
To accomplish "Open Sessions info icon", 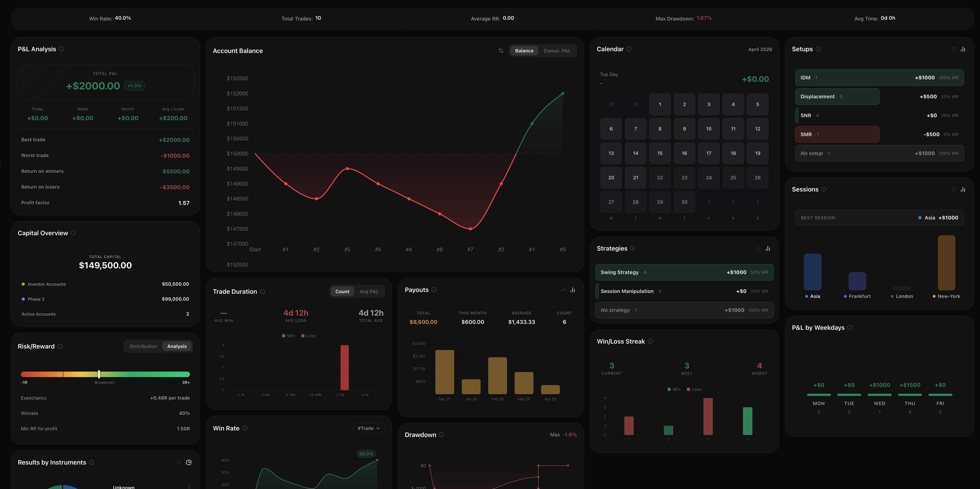I will tap(824, 189).
